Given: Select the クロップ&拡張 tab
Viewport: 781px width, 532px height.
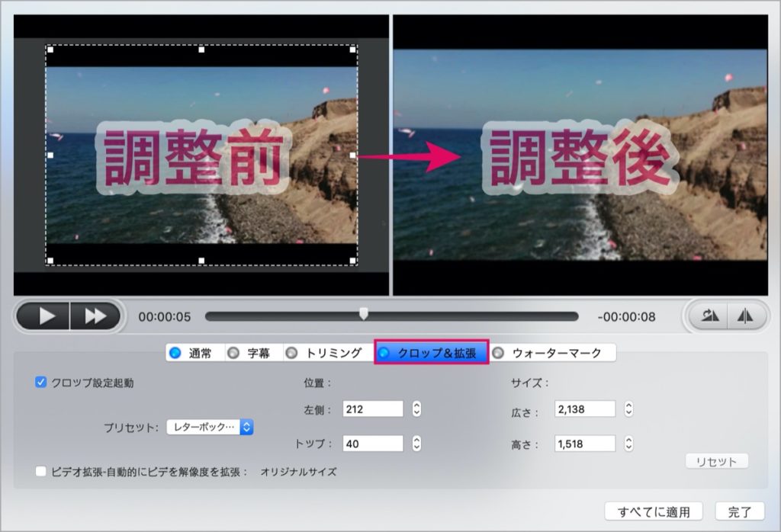Looking at the screenshot, I should point(432,353).
